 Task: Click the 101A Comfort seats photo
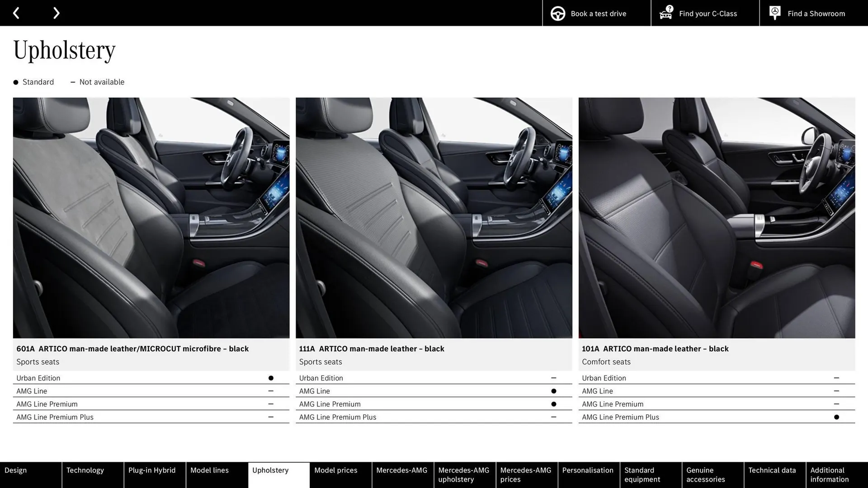[x=716, y=218]
